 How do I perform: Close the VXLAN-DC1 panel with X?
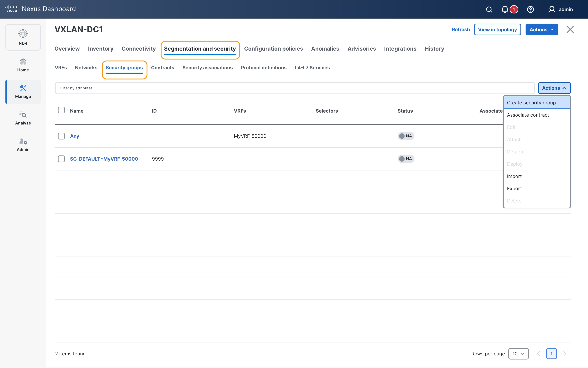[x=570, y=29]
